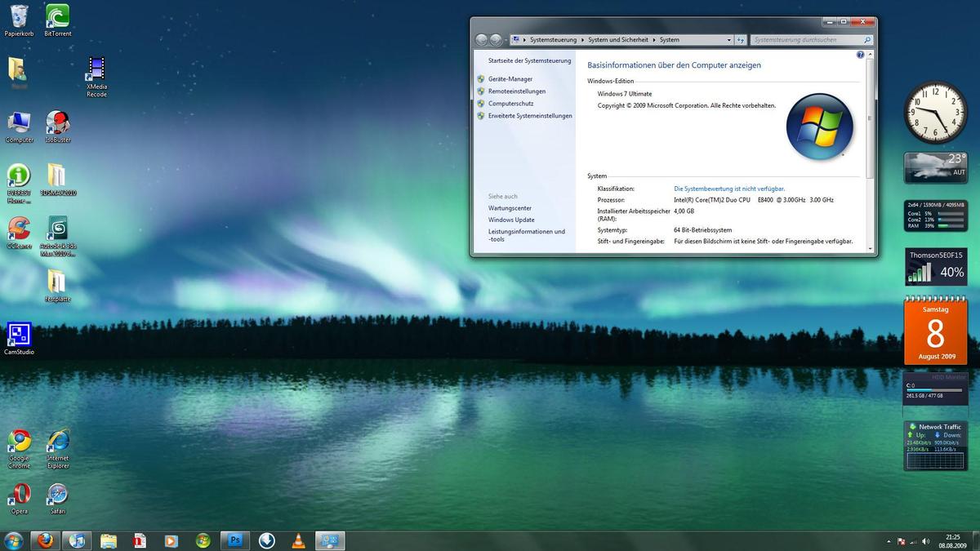Click the '64 Bit-Betriebssystem' system type value
980x551 pixels.
702,230
